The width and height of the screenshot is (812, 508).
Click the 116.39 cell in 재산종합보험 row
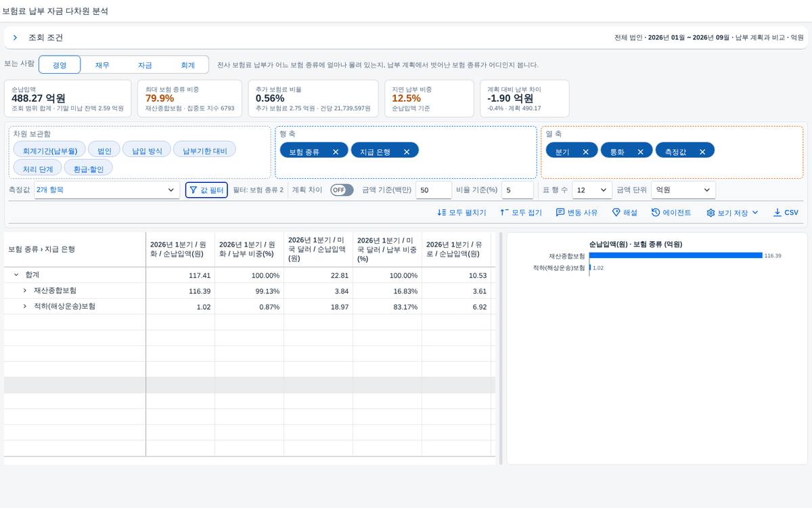(181, 291)
